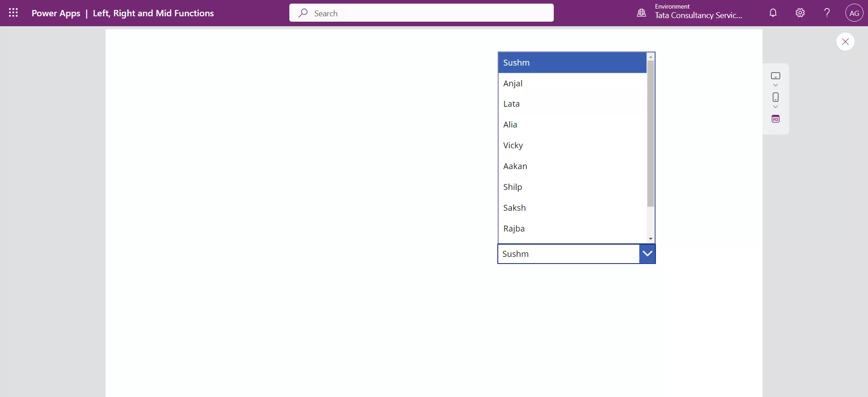Choose Alia from the list

(x=572, y=125)
